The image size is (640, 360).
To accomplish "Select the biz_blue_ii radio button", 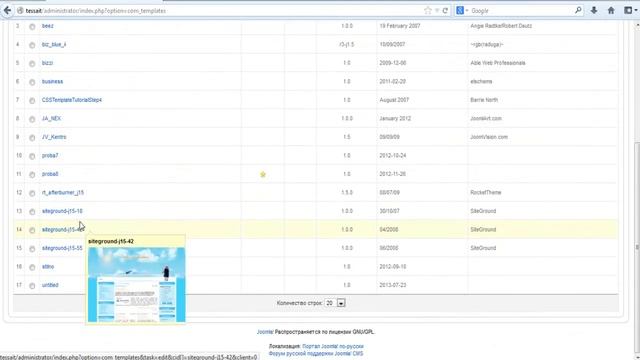I will [x=32, y=45].
